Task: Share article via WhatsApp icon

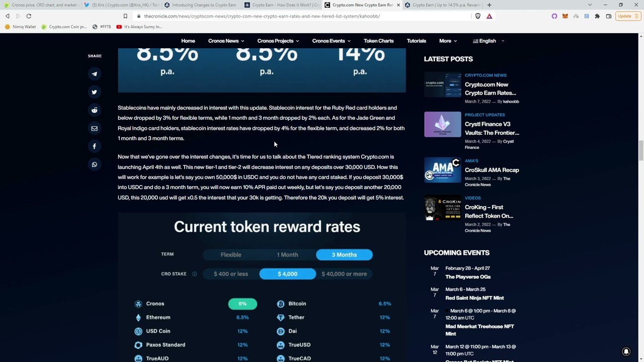Action: [x=94, y=164]
